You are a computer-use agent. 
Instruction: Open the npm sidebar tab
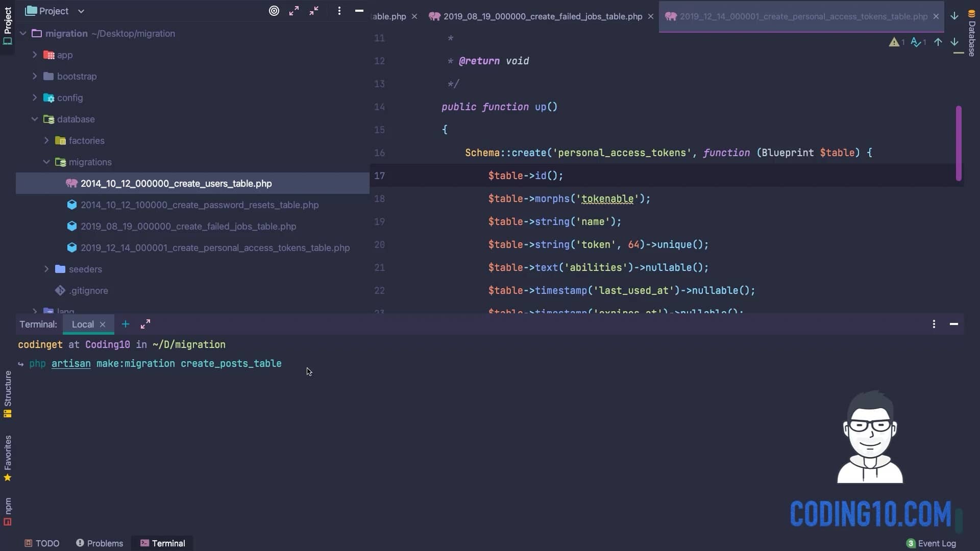point(8,511)
